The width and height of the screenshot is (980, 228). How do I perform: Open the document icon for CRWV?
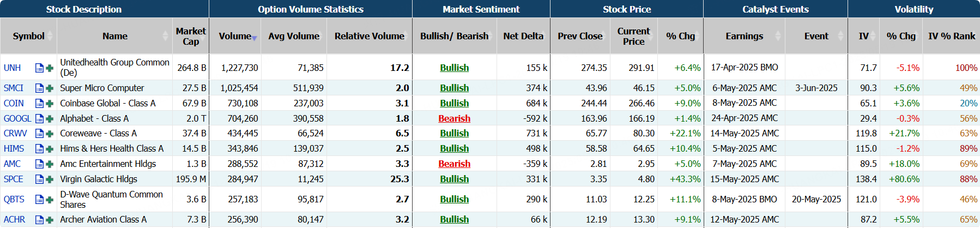39,133
